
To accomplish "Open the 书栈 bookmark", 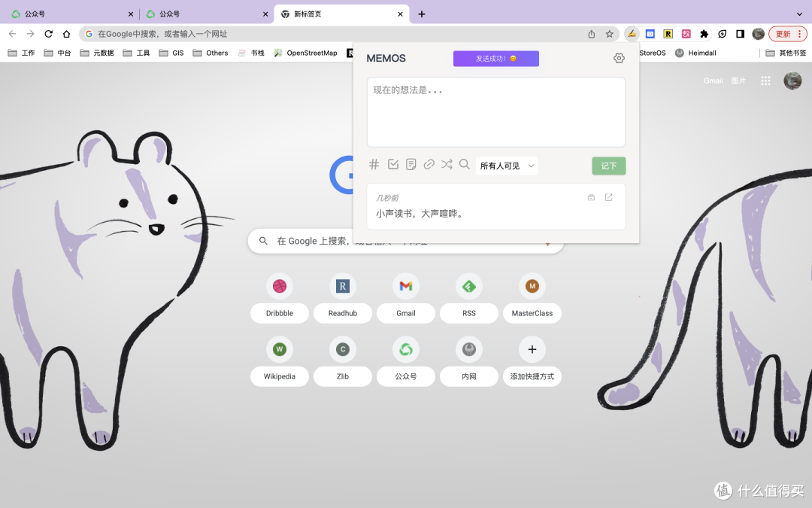I will click(x=251, y=53).
